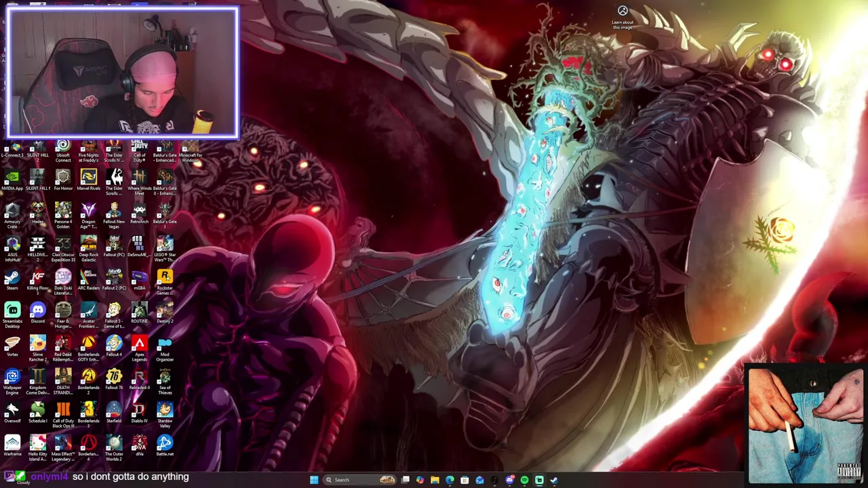Open Ubisoft Connect shortcut
Image resolution: width=868 pixels, height=488 pixels.
point(63,150)
